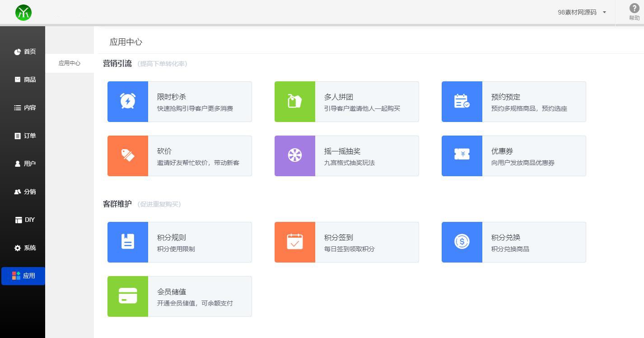Click the orange 积分签到 calendar icon
644x338 pixels.
[x=295, y=242]
